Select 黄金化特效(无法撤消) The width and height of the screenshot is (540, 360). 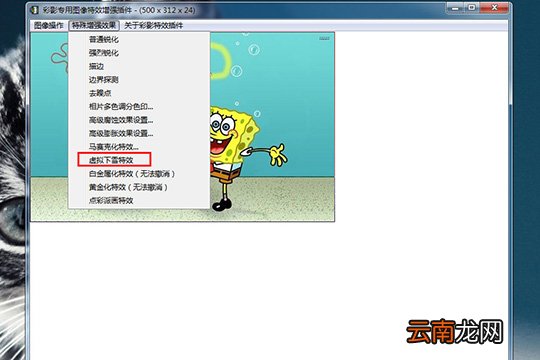point(139,187)
